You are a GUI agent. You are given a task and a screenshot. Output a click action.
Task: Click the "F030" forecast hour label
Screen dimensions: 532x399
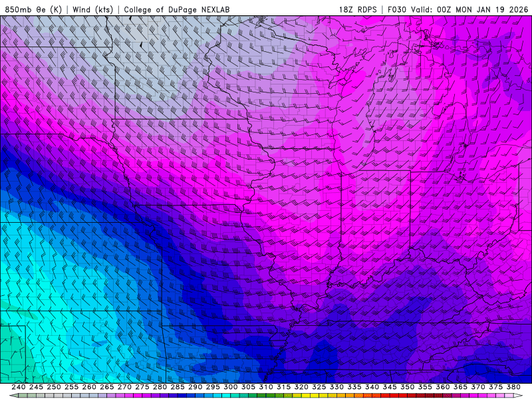396,9
